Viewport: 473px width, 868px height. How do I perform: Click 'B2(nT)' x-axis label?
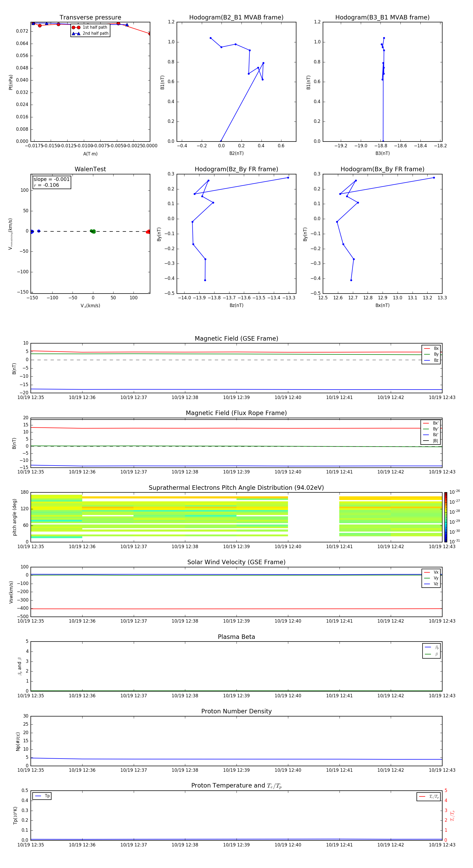pyautogui.click(x=236, y=153)
